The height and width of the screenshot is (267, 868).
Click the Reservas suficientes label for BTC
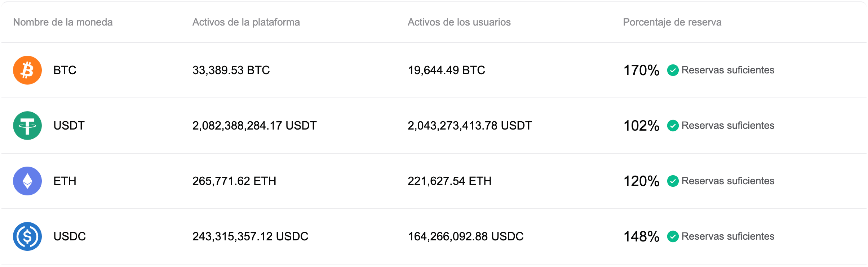[727, 70]
